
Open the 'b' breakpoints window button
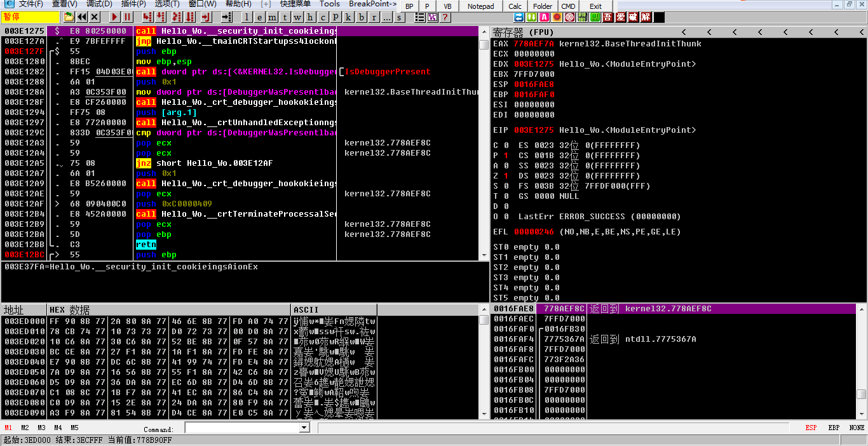pyautogui.click(x=362, y=17)
